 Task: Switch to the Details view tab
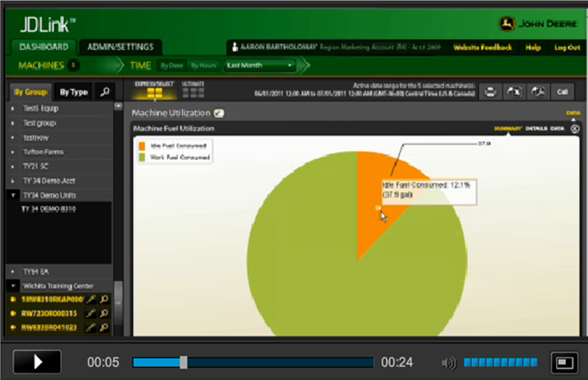tap(536, 129)
